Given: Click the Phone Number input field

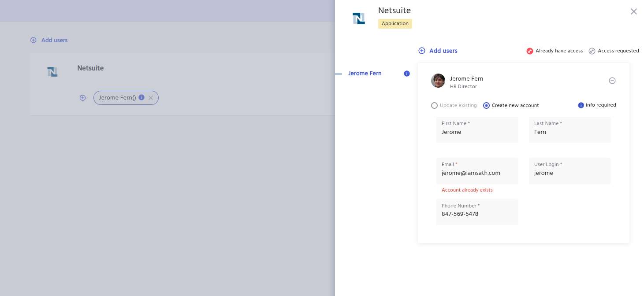Looking at the screenshot, I should pos(477,214).
